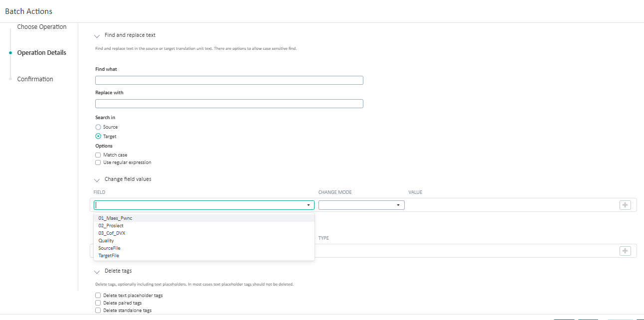Collapse the Find and replace text section
This screenshot has width=644, height=320.
[97, 36]
